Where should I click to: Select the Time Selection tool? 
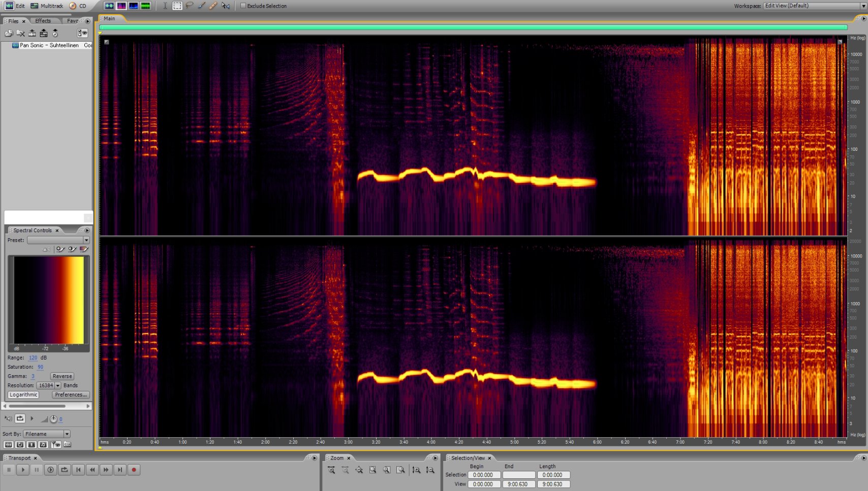click(x=165, y=6)
